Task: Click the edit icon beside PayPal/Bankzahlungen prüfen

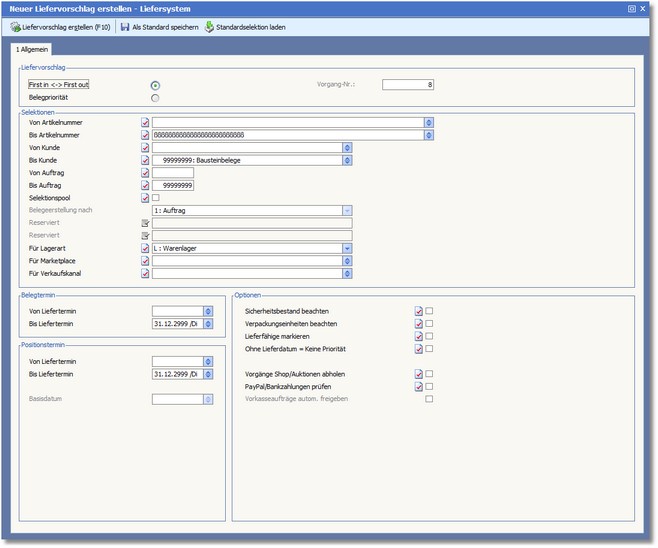Action: point(419,386)
